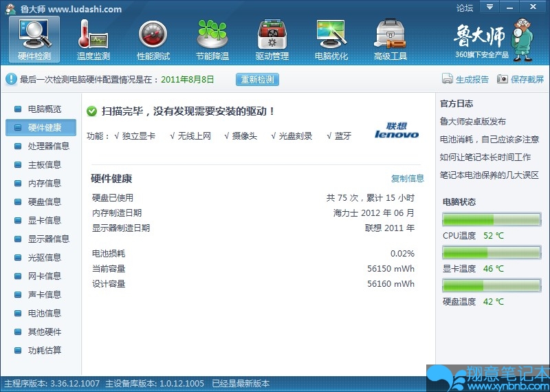550x392 pixels.
Task: Click the 独立显卡 feature label
Action: point(139,136)
